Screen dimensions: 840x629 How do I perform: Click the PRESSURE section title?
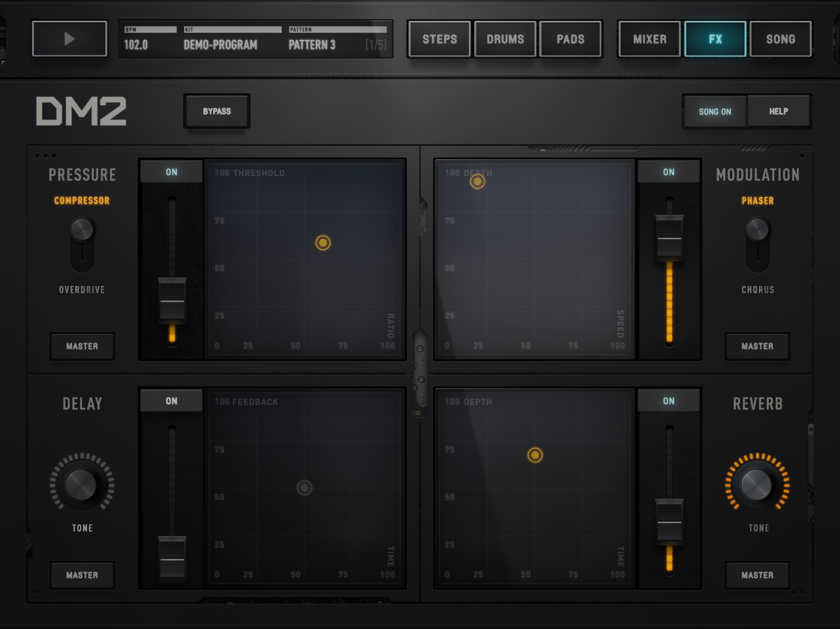[x=82, y=175]
